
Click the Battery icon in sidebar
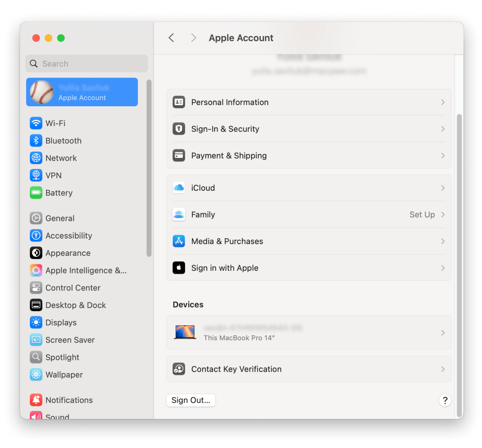(x=36, y=193)
